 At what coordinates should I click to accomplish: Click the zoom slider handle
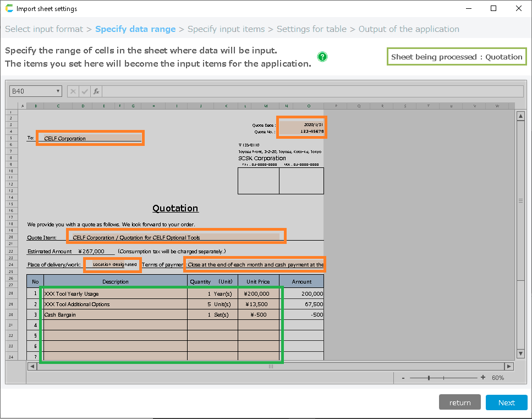[429, 378]
